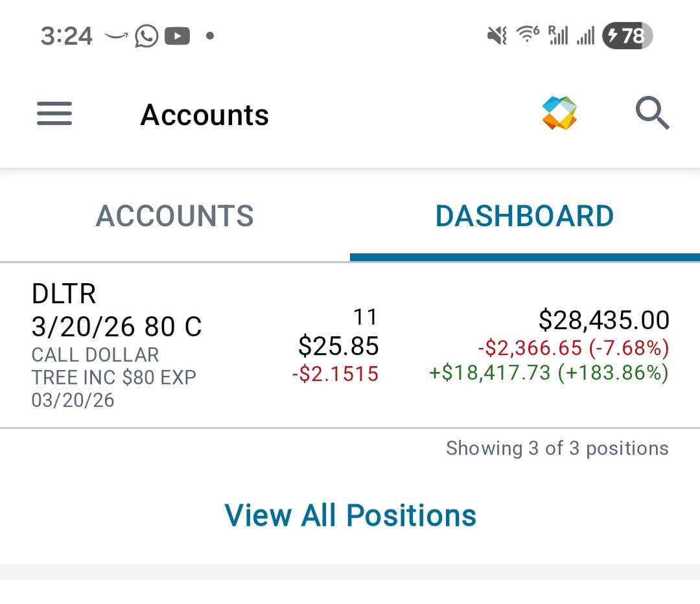700x604 pixels.
Task: Tap the muted sound status icon
Action: point(496,36)
